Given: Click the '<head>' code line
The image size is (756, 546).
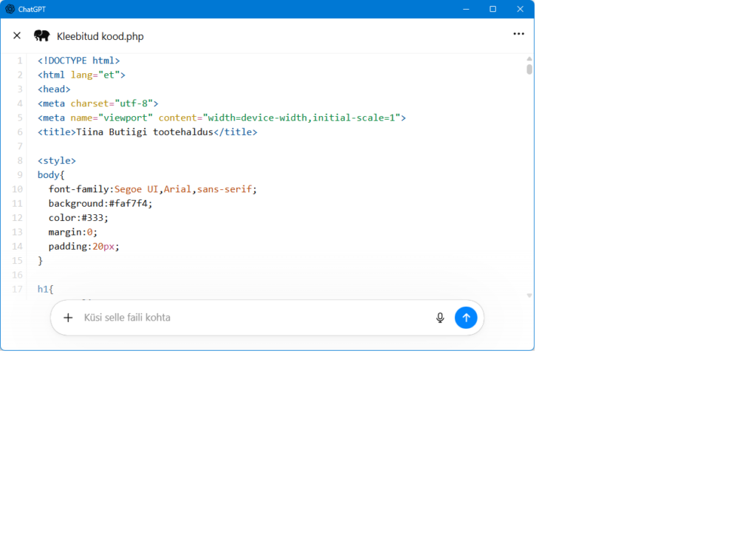Looking at the screenshot, I should pyautogui.click(x=54, y=89).
